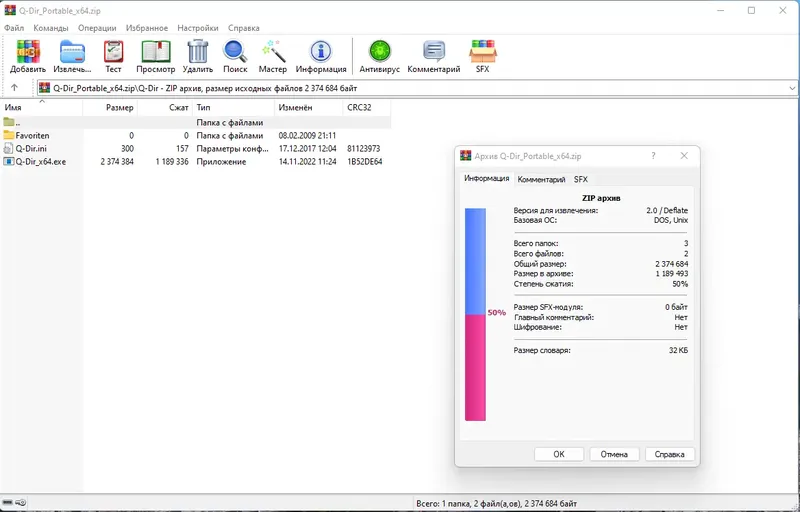
Task: Click the WinRAR icon in main title bar
Action: [x=10, y=10]
